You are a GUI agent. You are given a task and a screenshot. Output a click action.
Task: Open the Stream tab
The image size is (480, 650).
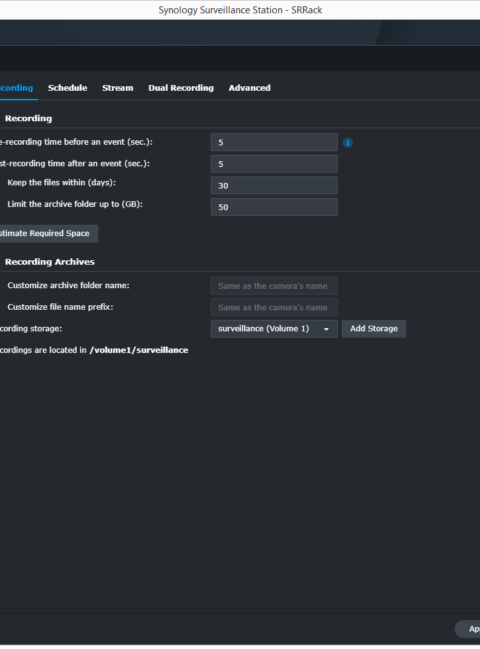point(118,88)
